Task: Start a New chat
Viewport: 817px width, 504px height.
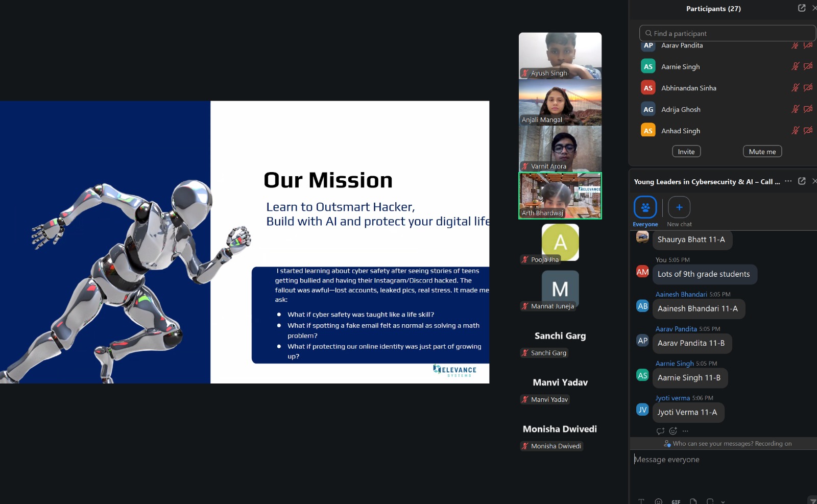Action: (x=679, y=207)
